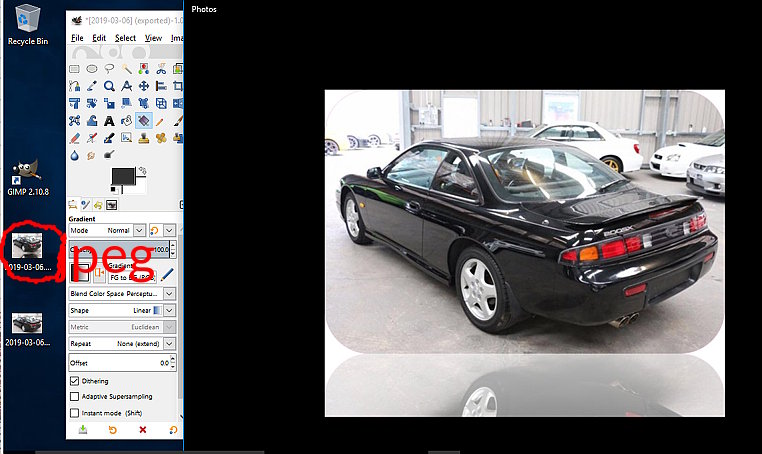Select the Handle Transform tool
Screen dimensions: 762x454
coord(144,104)
